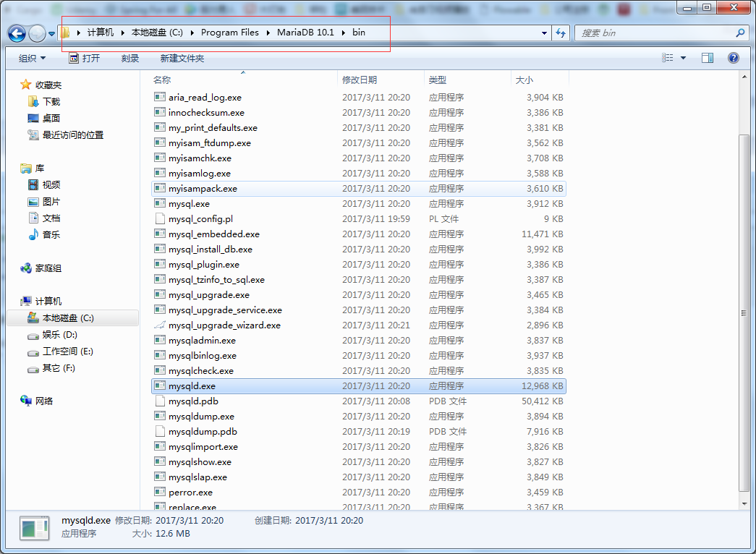Click into the search bin field
Image resolution: width=756 pixels, height=554 pixels.
pos(653,33)
